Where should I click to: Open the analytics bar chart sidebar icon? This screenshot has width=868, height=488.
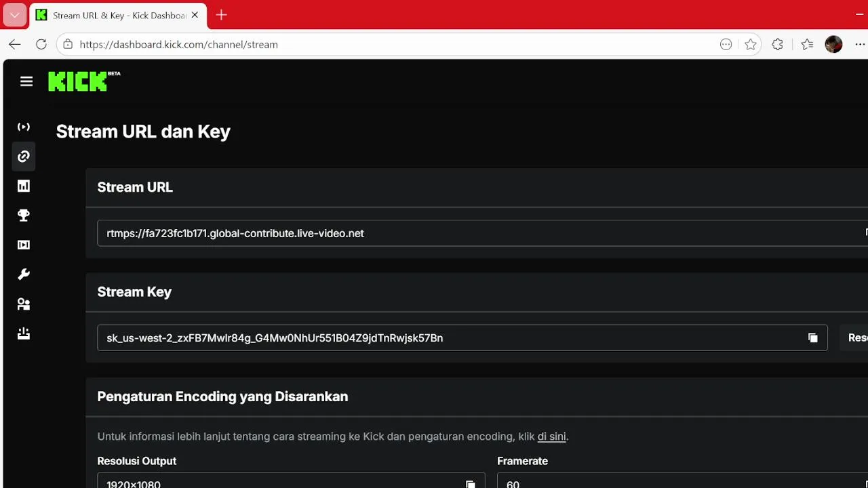[x=24, y=186]
